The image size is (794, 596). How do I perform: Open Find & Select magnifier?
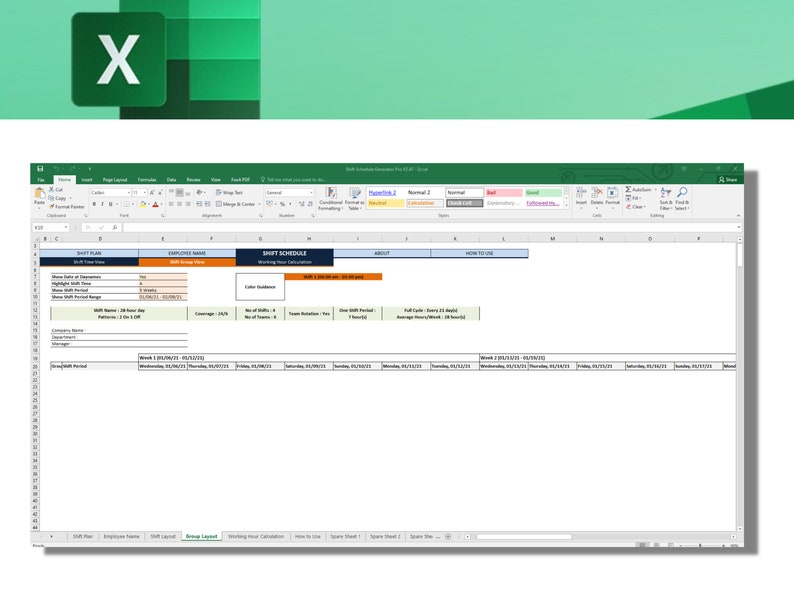682,198
